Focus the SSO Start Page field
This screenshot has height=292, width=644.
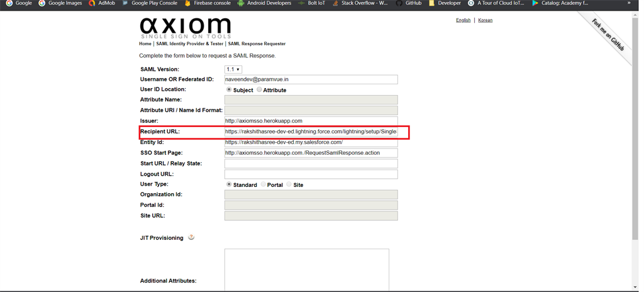[x=311, y=153]
